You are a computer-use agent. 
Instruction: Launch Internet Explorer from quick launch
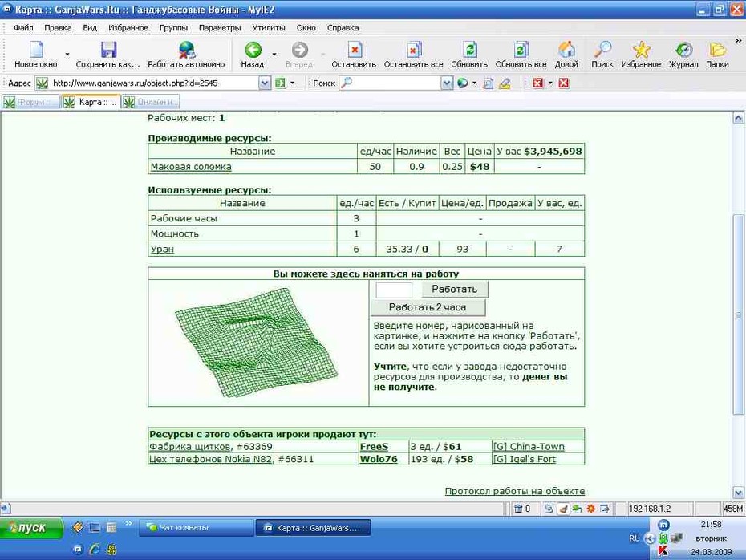click(x=95, y=550)
